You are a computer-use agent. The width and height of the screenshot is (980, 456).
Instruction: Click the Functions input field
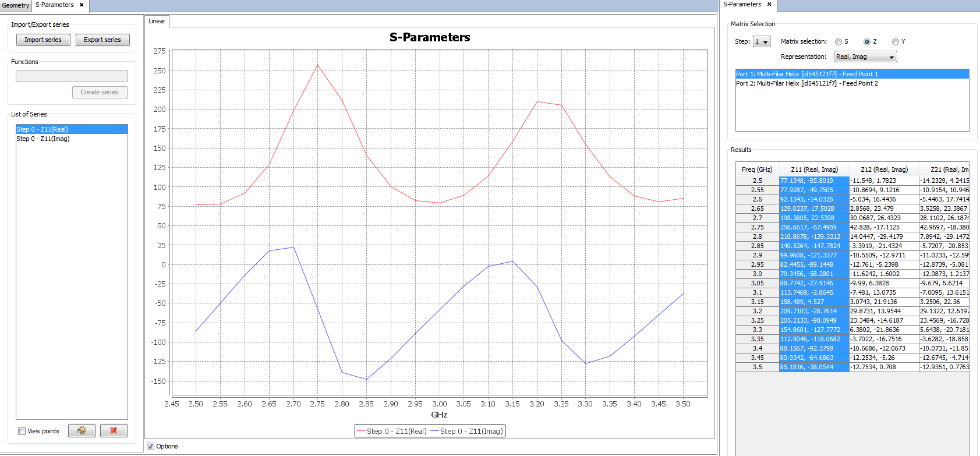click(x=72, y=76)
